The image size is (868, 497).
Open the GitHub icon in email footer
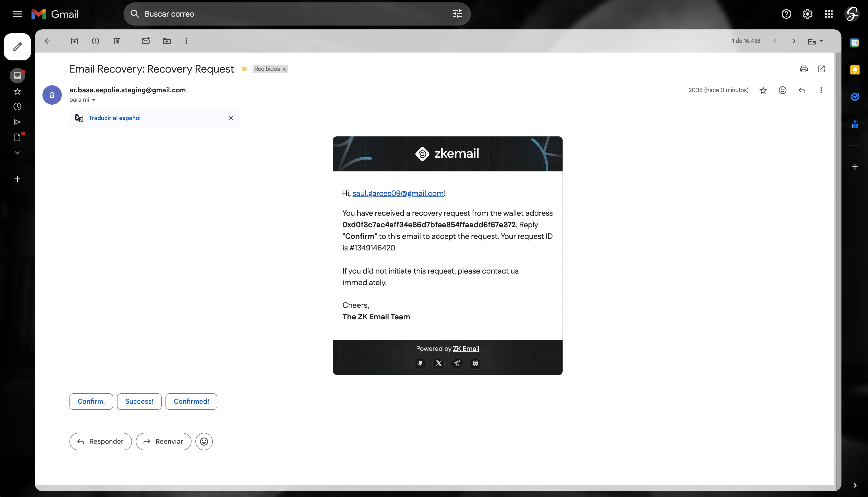pyautogui.click(x=420, y=363)
